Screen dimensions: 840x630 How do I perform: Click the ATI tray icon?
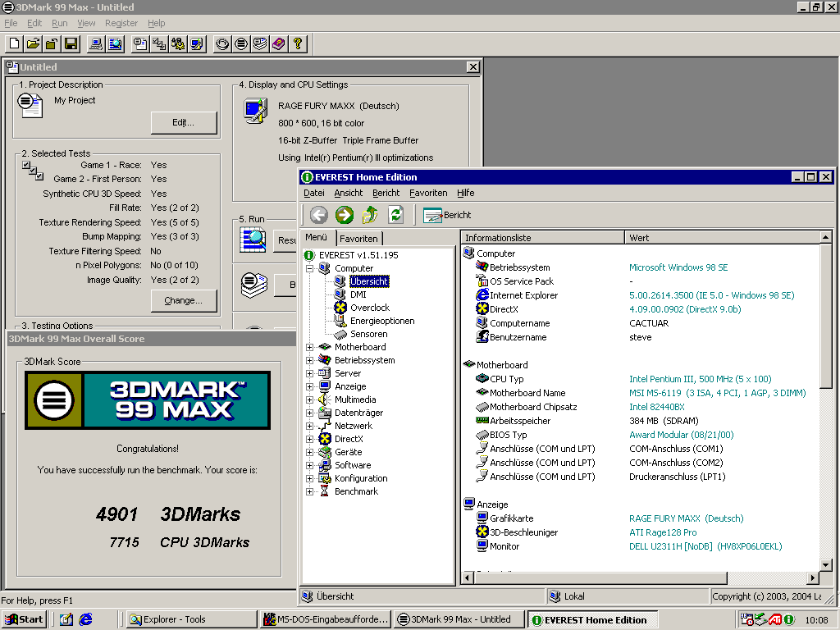point(774,620)
